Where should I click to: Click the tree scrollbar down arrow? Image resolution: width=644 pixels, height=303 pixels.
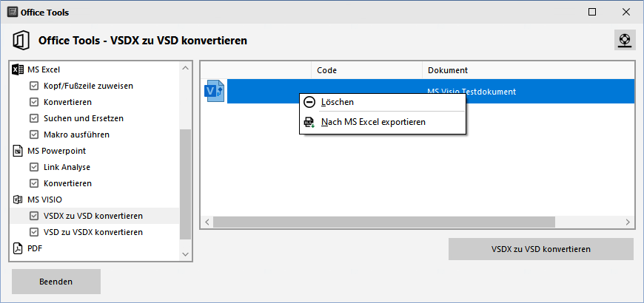[186, 255]
